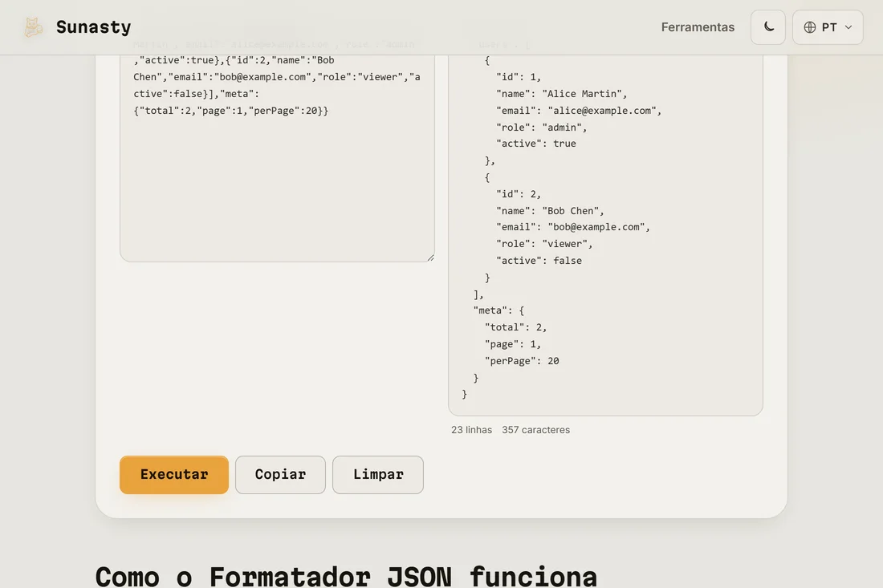Click the heading "Como o Formatador JSON funciona"
Viewport: 883px width, 588px height.
tap(346, 576)
